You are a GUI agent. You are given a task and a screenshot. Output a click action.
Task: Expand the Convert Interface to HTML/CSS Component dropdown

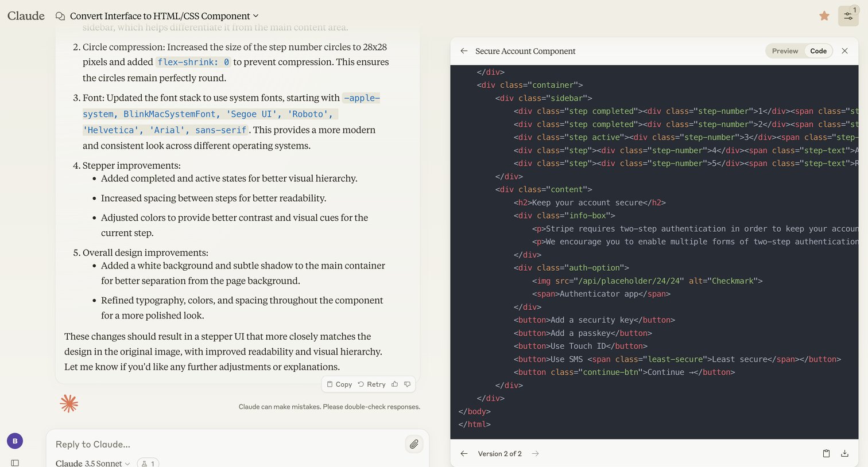pos(164,16)
